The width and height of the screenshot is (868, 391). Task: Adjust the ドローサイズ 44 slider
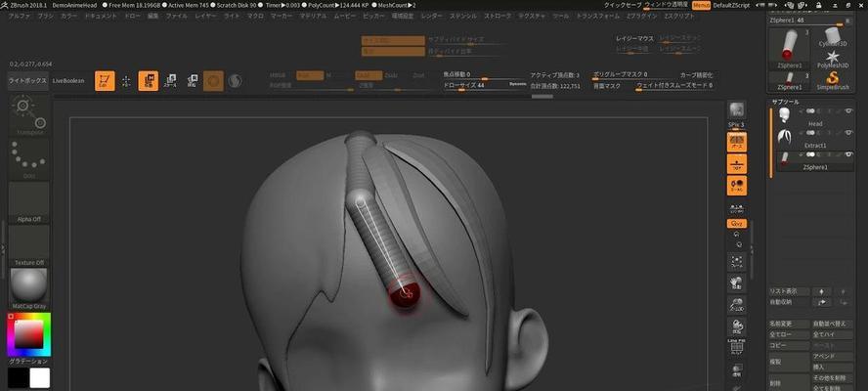coord(485,86)
